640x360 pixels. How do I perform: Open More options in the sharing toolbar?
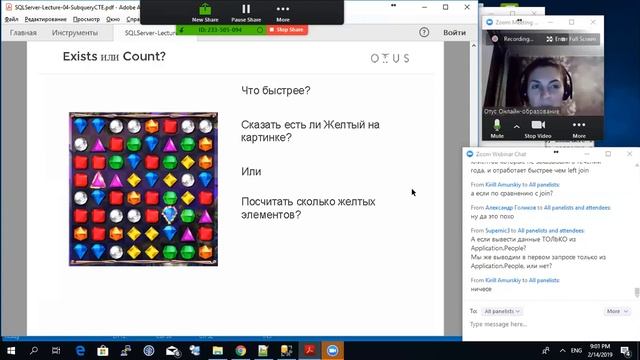tap(283, 13)
